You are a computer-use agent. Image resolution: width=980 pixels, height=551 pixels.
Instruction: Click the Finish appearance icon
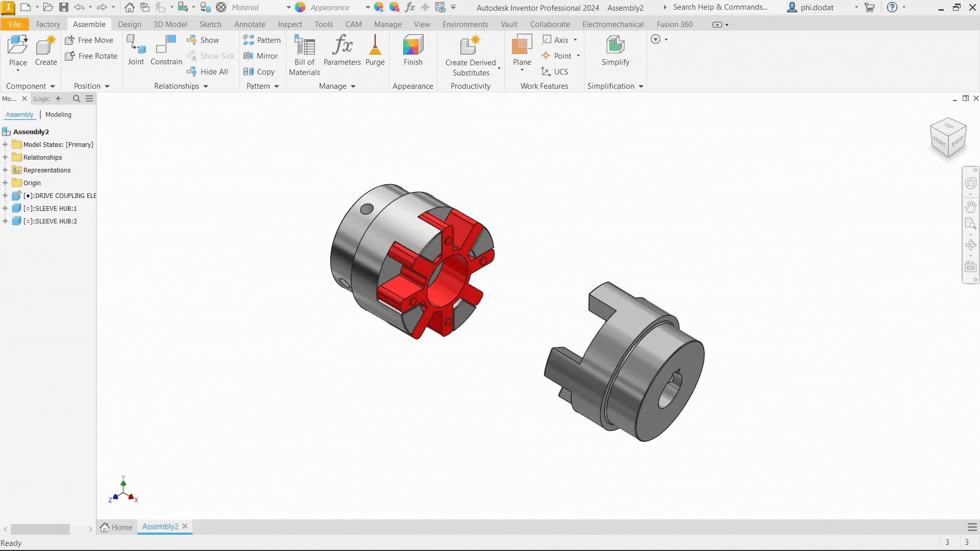click(x=413, y=51)
